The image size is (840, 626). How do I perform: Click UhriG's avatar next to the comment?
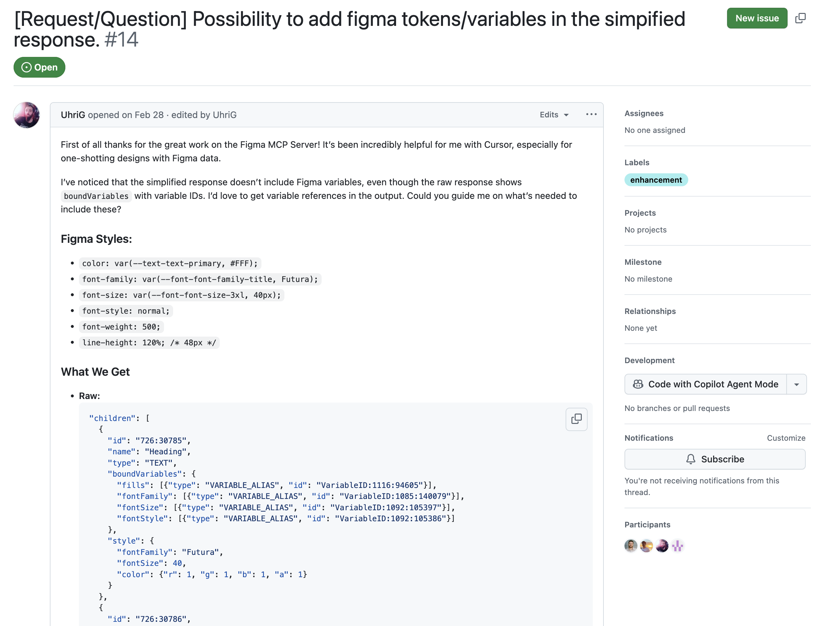pos(27,115)
